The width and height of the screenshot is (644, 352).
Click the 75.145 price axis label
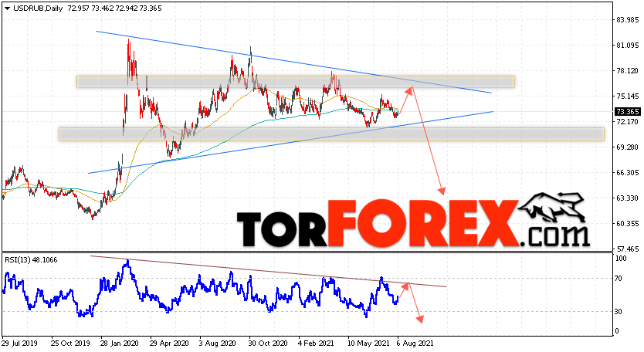click(x=628, y=96)
